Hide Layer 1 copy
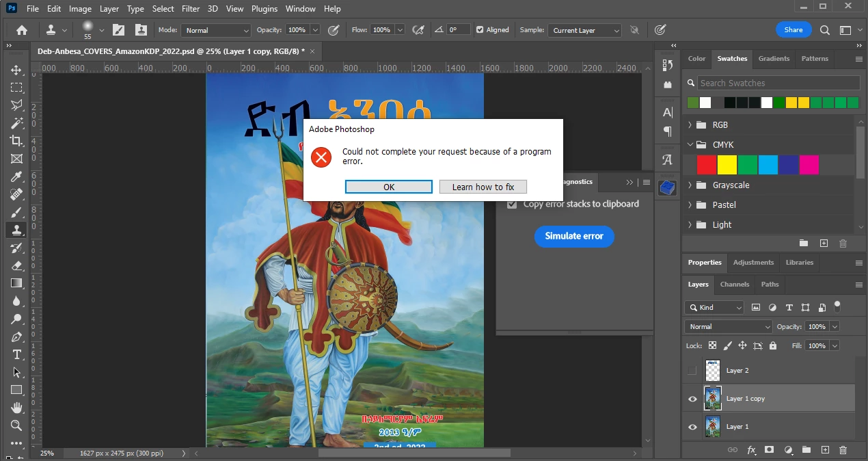The image size is (868, 461). point(692,399)
